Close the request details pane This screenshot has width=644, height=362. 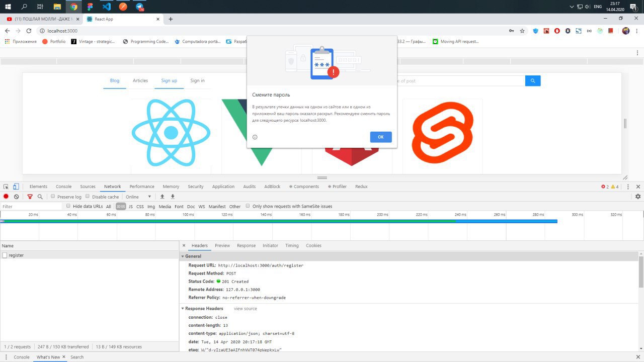184,245
